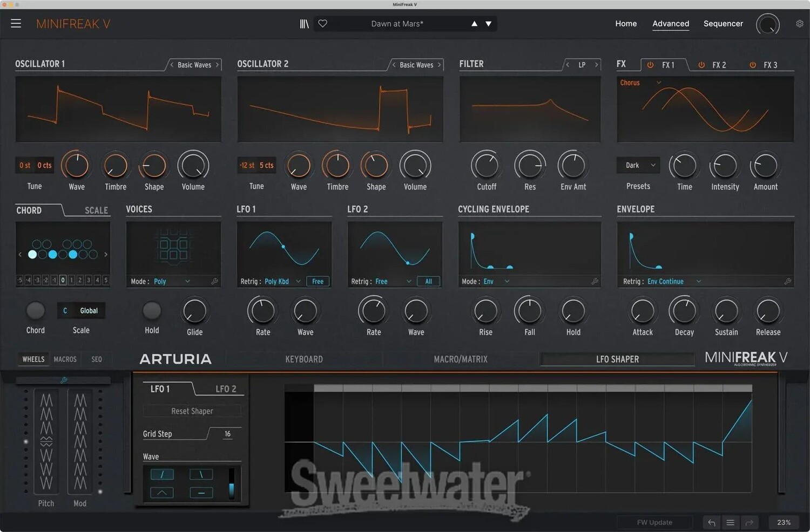Click the Filter Cutoff knob
Viewport: 810px width, 532px height.
[x=487, y=166]
